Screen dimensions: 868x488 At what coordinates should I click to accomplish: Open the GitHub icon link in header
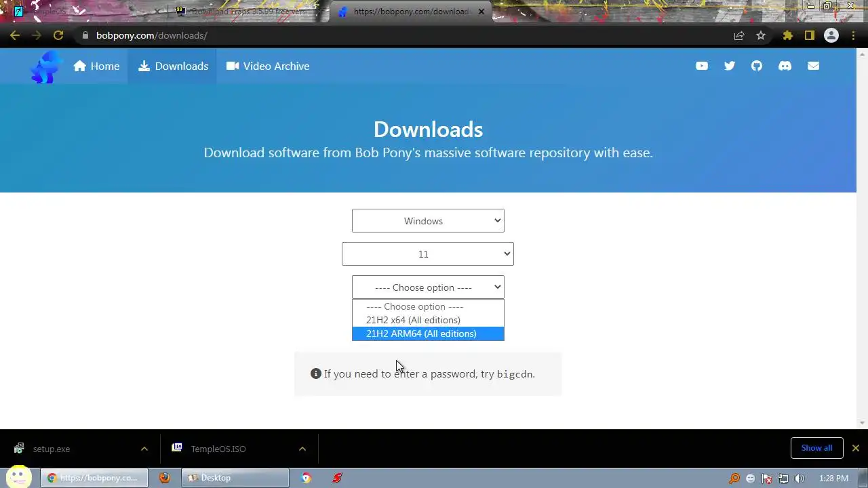coord(757,66)
